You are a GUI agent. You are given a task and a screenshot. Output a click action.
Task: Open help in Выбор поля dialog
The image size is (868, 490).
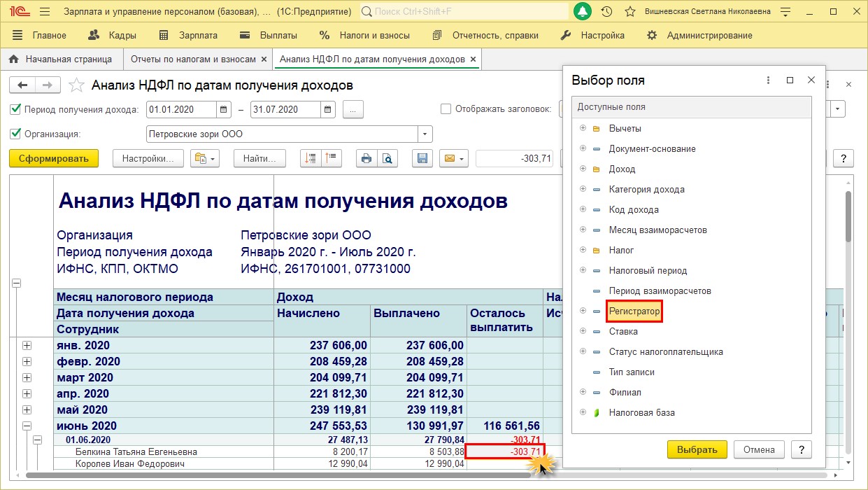click(802, 449)
